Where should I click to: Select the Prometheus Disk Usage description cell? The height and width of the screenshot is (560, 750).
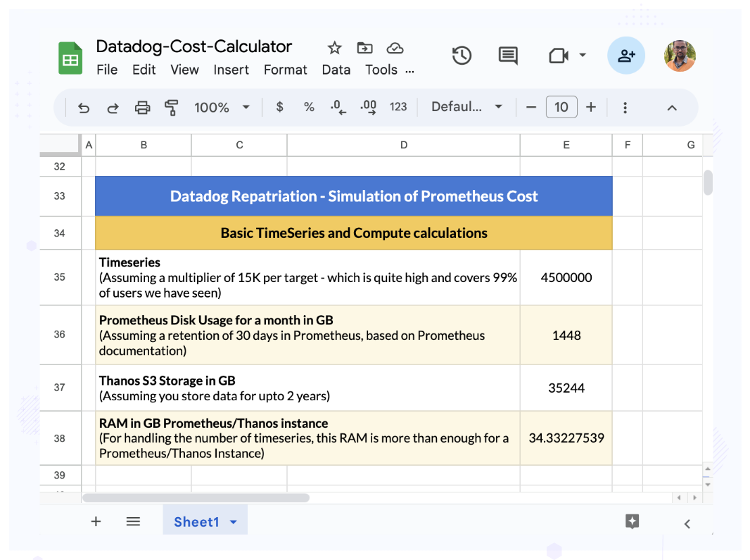(308, 336)
